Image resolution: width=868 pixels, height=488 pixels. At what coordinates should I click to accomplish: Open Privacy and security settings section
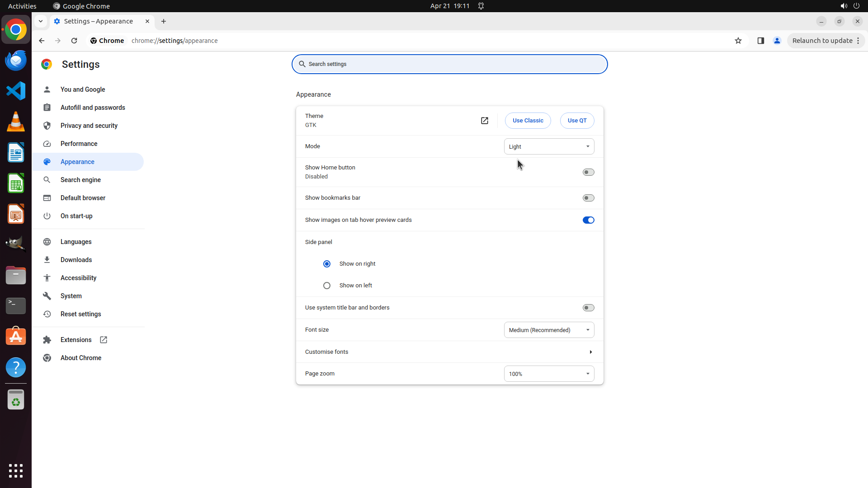click(x=89, y=126)
